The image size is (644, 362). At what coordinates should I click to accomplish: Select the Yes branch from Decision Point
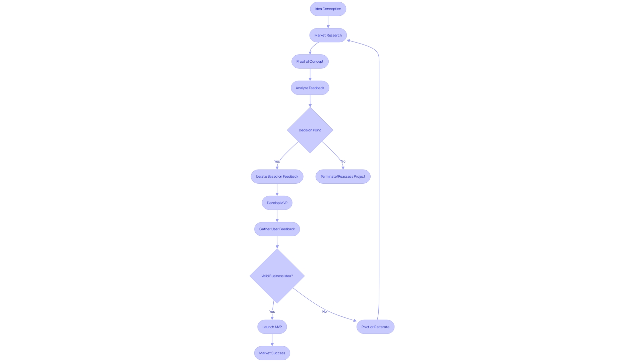277,161
